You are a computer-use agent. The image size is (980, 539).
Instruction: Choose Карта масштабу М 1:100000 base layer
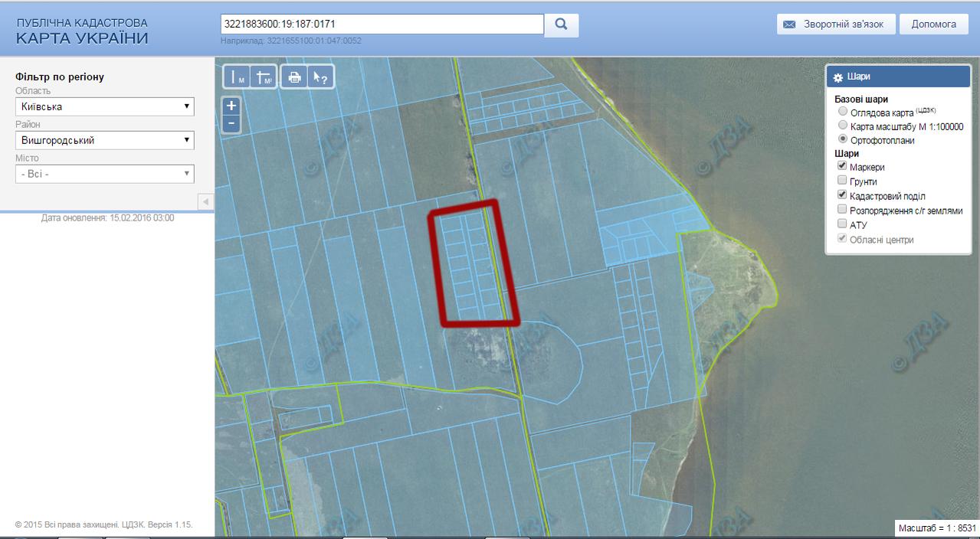click(844, 126)
